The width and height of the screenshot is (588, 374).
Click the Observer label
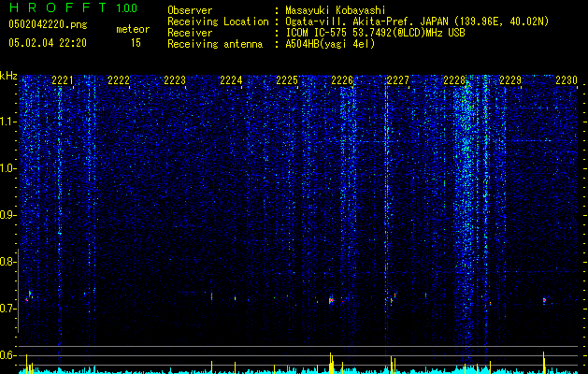190,10
